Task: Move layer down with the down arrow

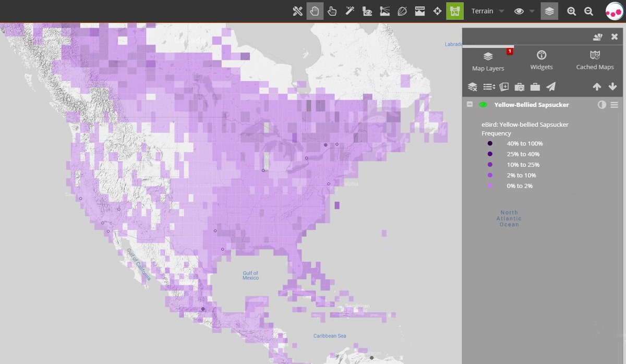Action: pos(613,87)
